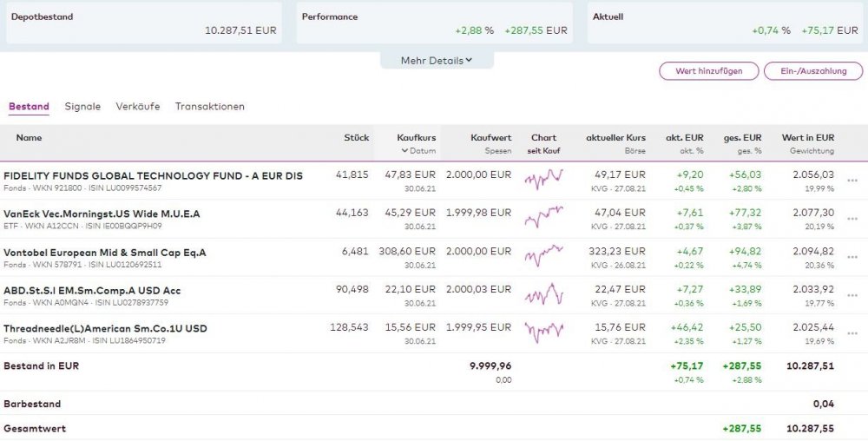Viewport: 868px width, 441px height.
Task: Sort the table by Wert in EUR header
Action: point(807,137)
